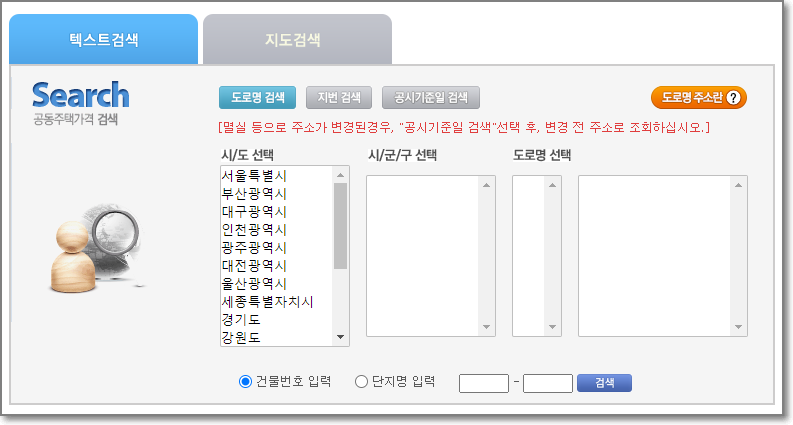Enable the 건물번호 입력 radio button
The image size is (793, 425).
pos(245,381)
